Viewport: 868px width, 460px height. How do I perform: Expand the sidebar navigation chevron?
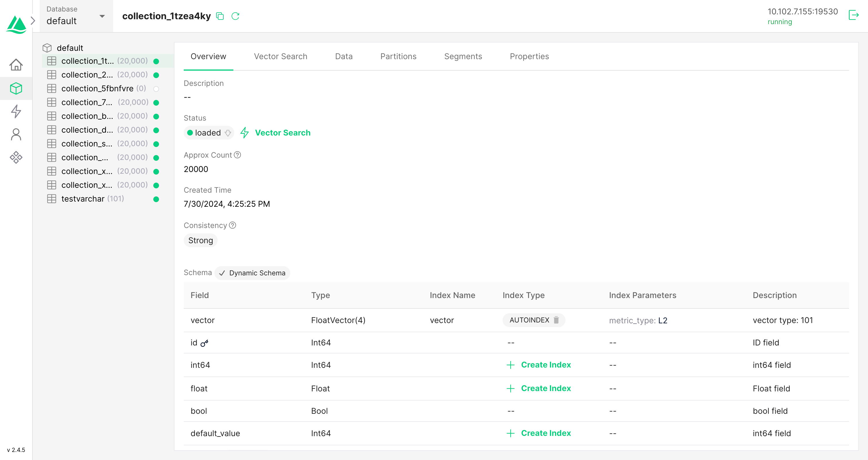(33, 21)
